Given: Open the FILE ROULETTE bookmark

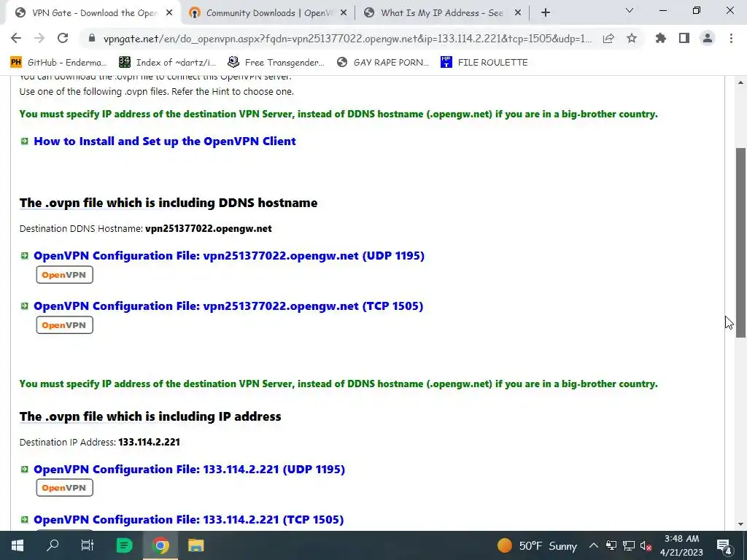Looking at the screenshot, I should coord(484,62).
